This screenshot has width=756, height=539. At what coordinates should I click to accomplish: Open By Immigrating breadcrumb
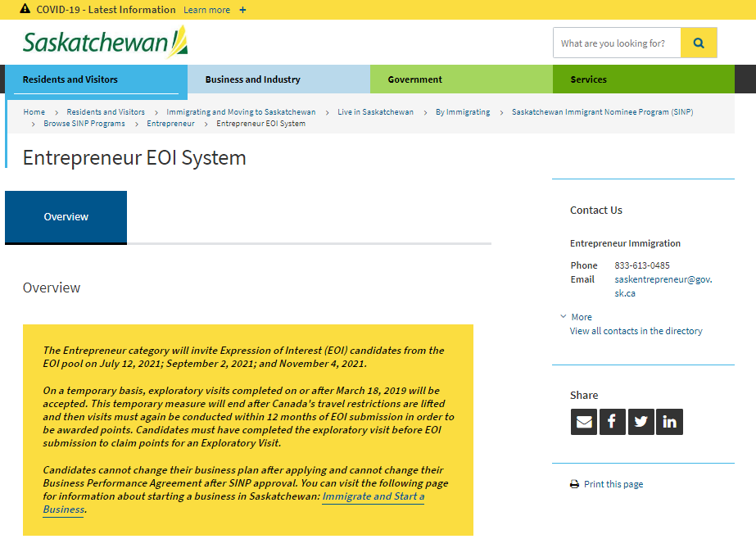pos(463,112)
